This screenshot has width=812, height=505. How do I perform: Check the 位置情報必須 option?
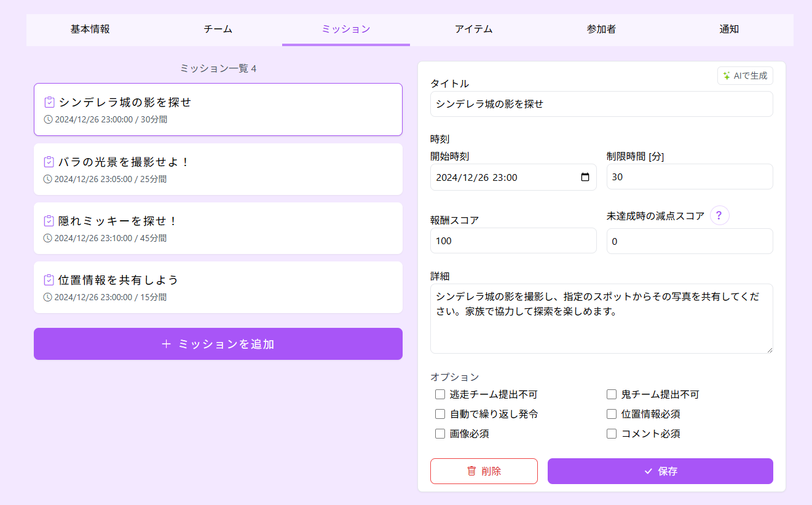pos(612,414)
